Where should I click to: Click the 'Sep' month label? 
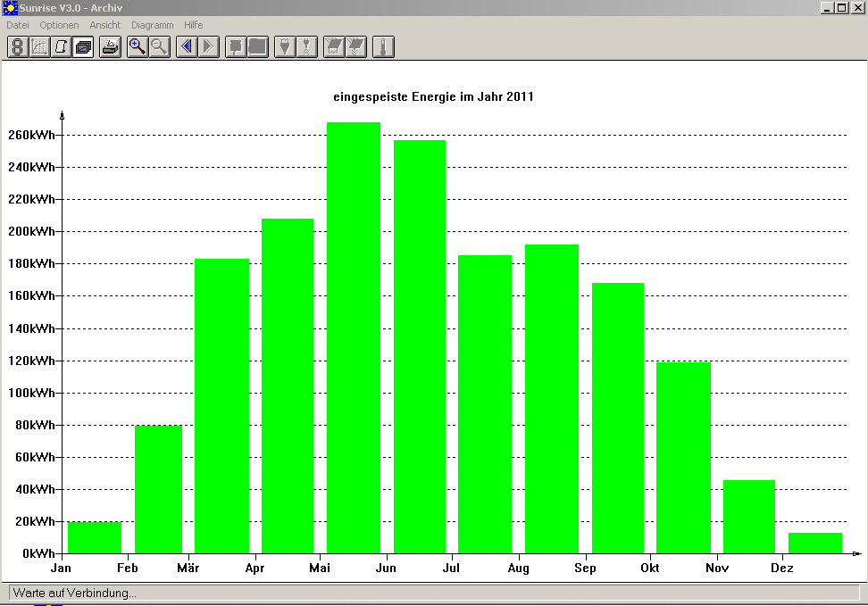pos(585,568)
